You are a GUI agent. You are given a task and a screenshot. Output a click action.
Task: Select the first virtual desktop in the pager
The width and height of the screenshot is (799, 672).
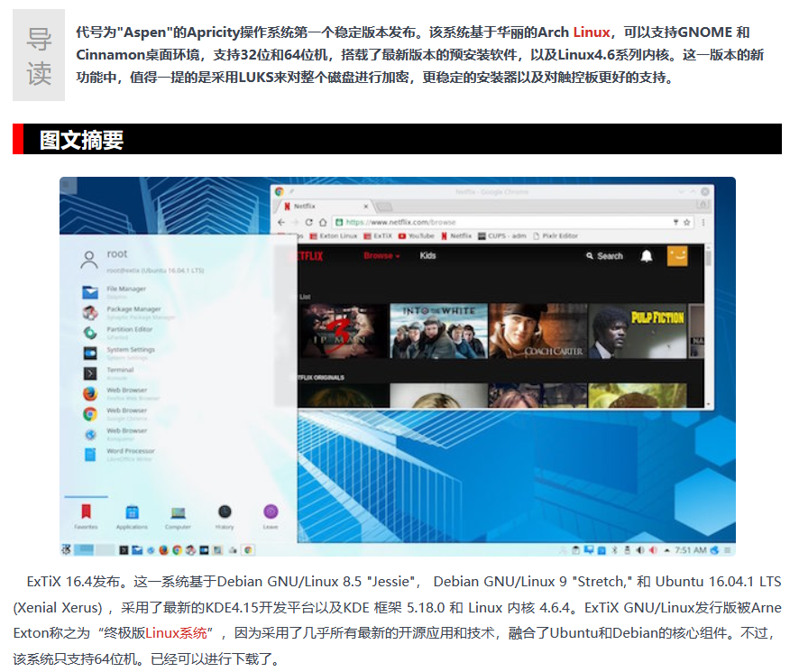tap(84, 549)
